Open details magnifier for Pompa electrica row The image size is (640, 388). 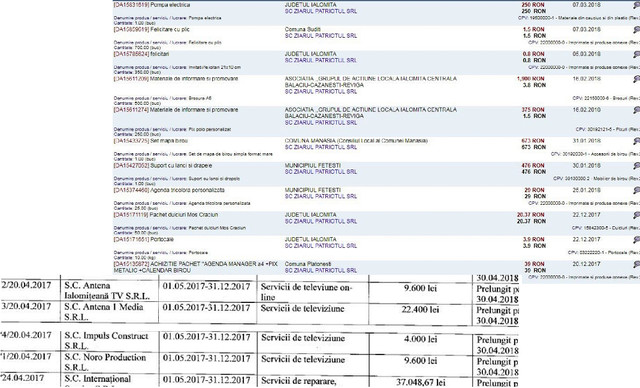[637, 5]
